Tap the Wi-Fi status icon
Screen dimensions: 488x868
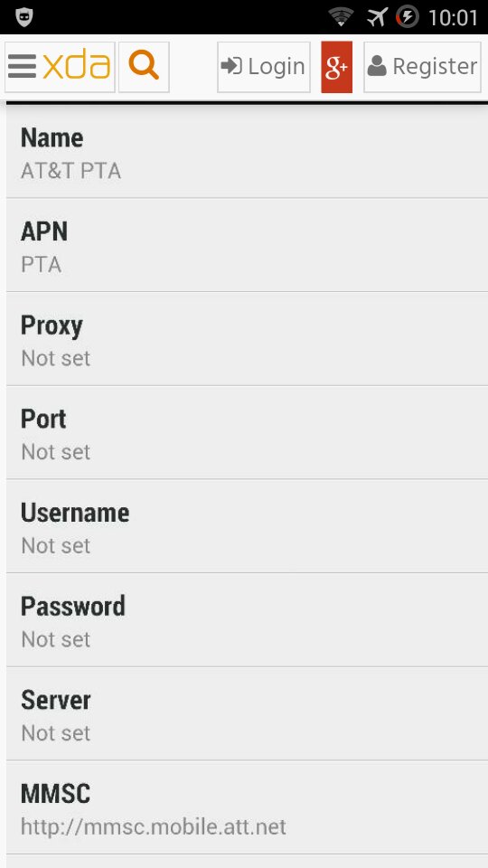[341, 16]
